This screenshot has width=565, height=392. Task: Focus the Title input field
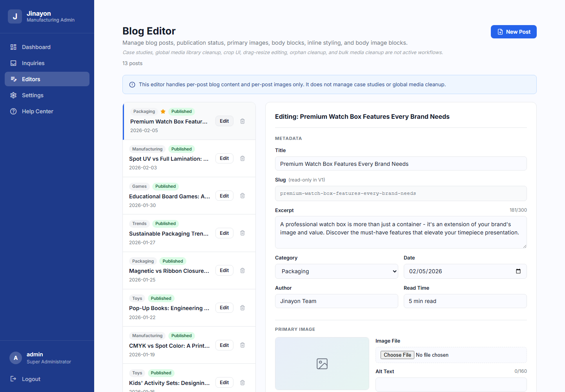click(x=401, y=164)
